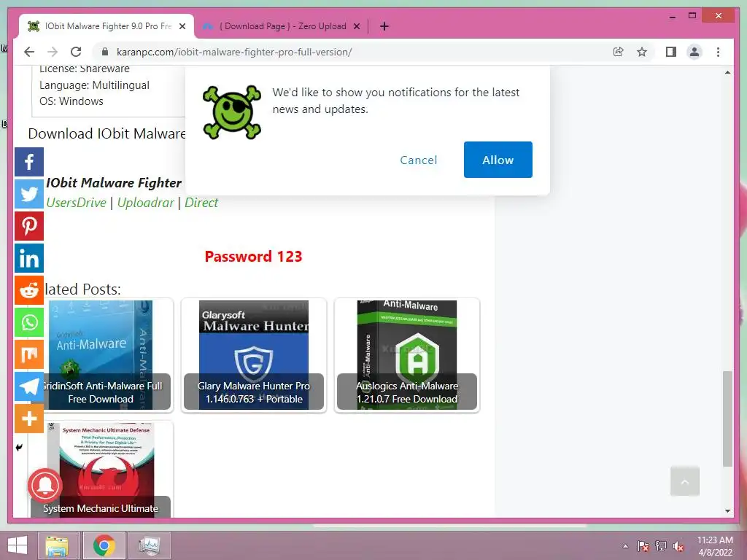Open System Mechanic Ultimate related post
Image resolution: width=747 pixels, height=560 pixels.
click(x=101, y=470)
